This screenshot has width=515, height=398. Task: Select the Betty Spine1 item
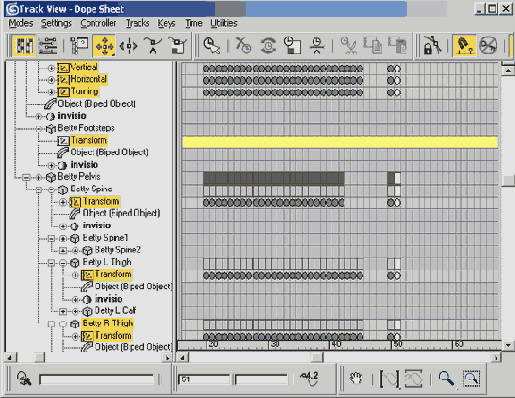(105, 238)
